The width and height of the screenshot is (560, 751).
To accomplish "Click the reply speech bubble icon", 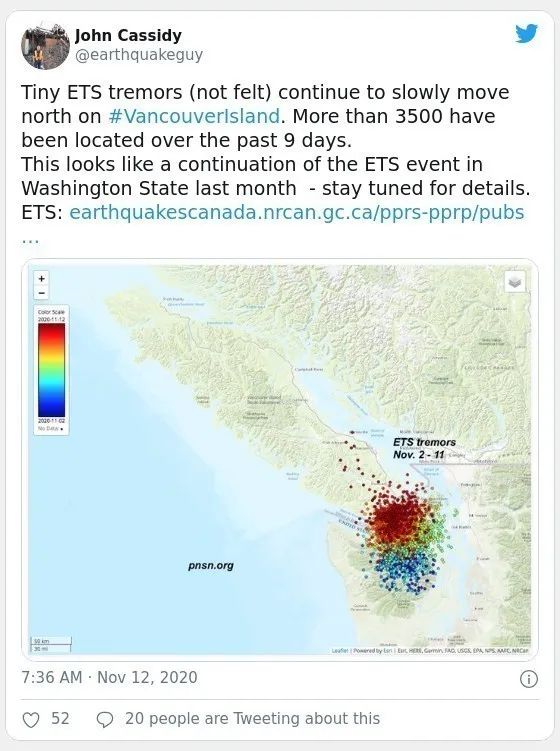I will click(x=105, y=719).
